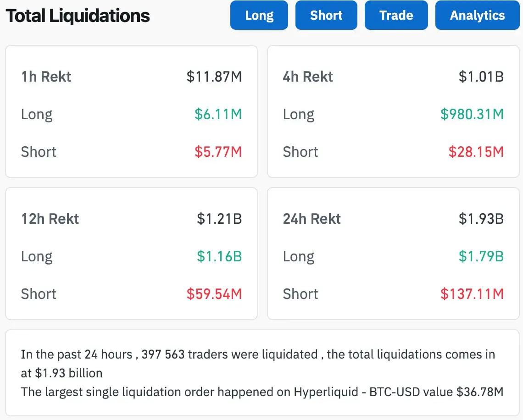523x420 pixels.
Task: Click the 24h long value $1.79B
Action: (481, 256)
